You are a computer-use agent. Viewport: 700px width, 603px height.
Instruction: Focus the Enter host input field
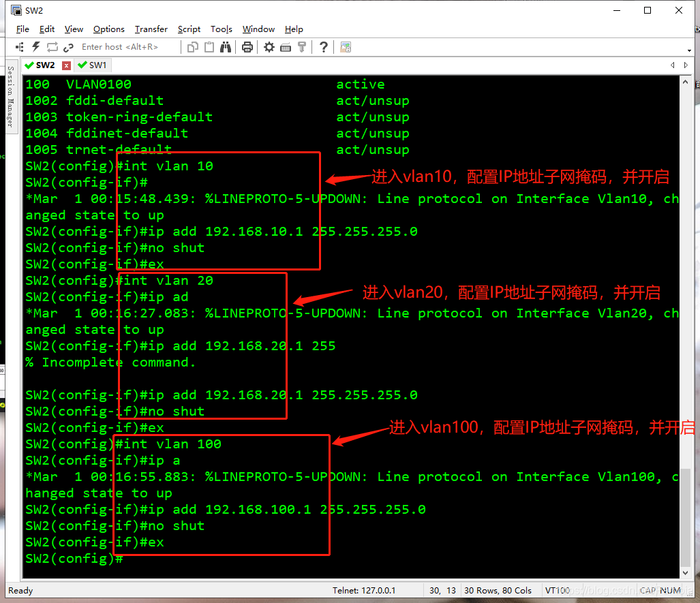(x=129, y=47)
